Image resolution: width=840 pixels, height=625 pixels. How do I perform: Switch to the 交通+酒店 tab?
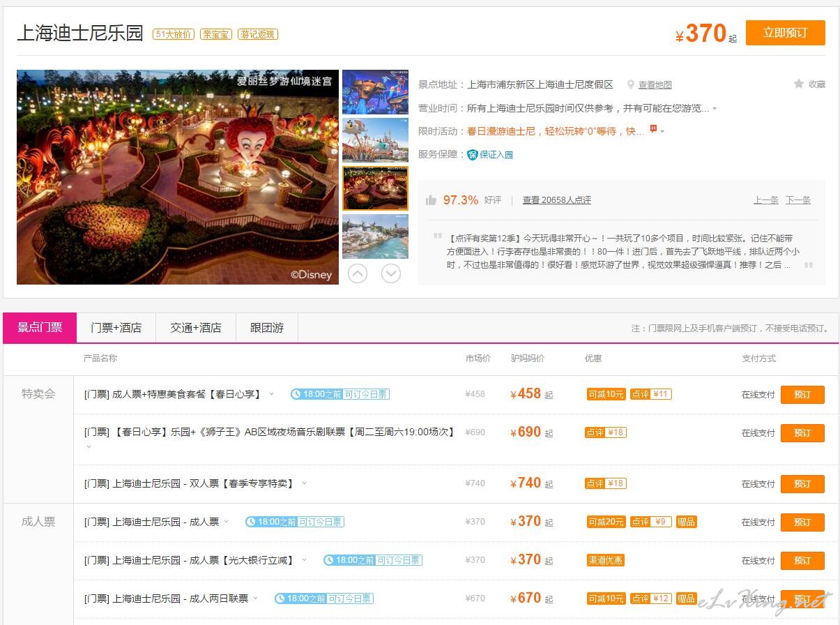click(x=196, y=328)
